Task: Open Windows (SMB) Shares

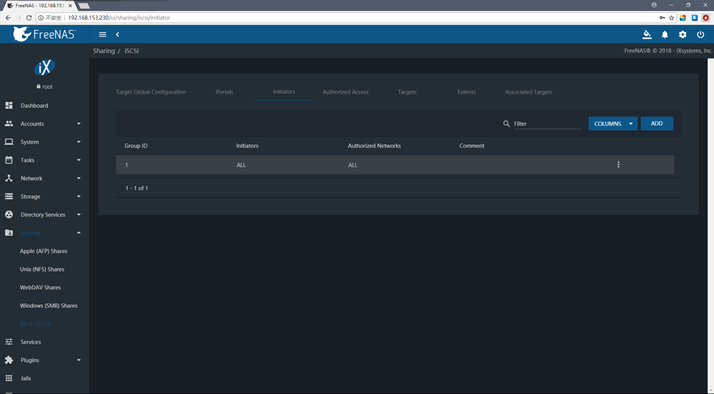Action: (49, 306)
